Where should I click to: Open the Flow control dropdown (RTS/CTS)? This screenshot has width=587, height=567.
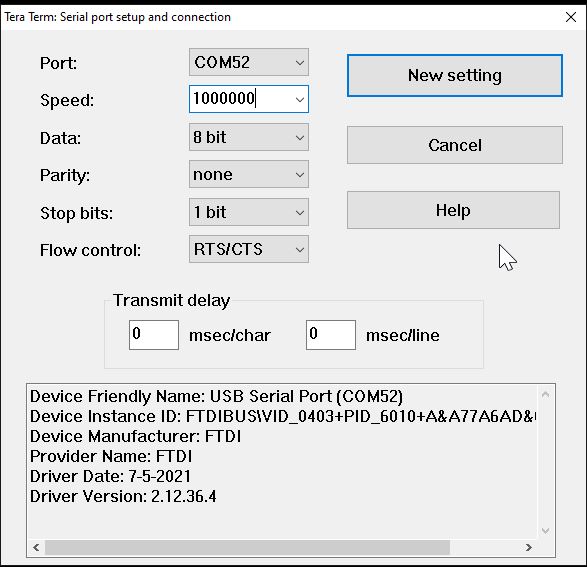pyautogui.click(x=249, y=249)
